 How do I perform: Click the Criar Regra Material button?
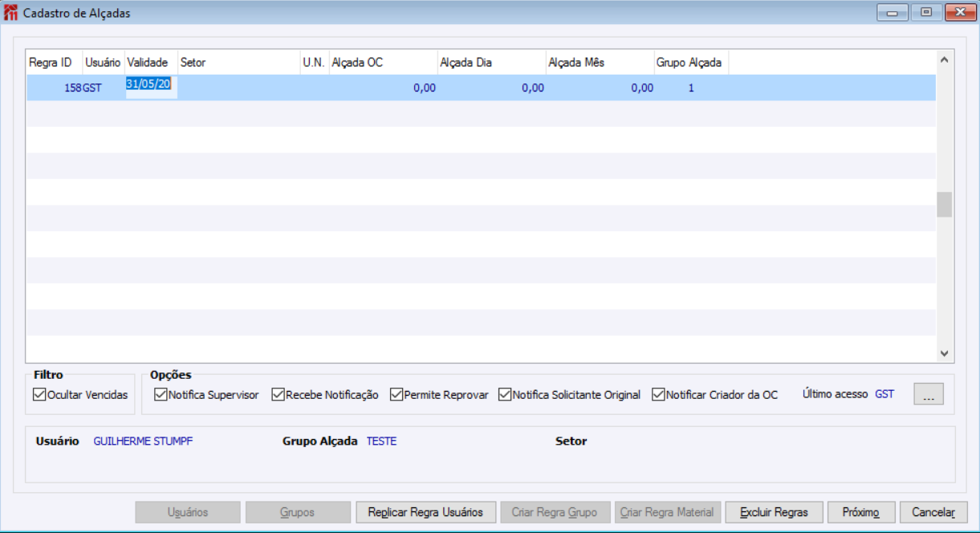click(x=667, y=512)
